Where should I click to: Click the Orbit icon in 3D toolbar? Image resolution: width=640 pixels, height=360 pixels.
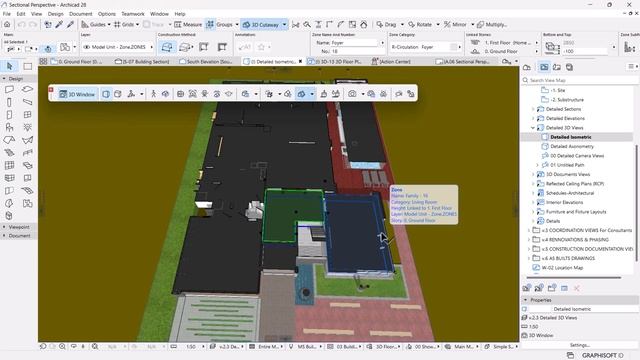pos(165,94)
